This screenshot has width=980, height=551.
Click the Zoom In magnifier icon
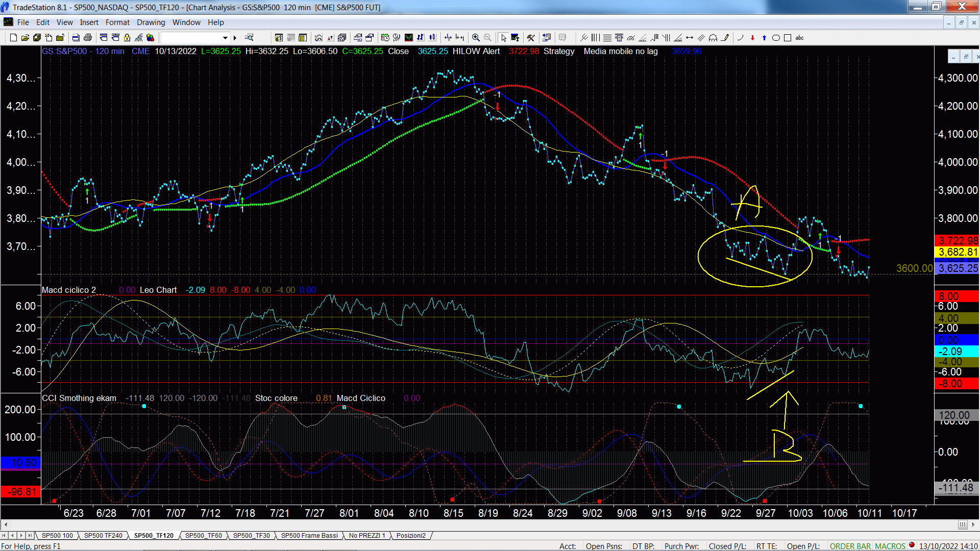coord(476,38)
